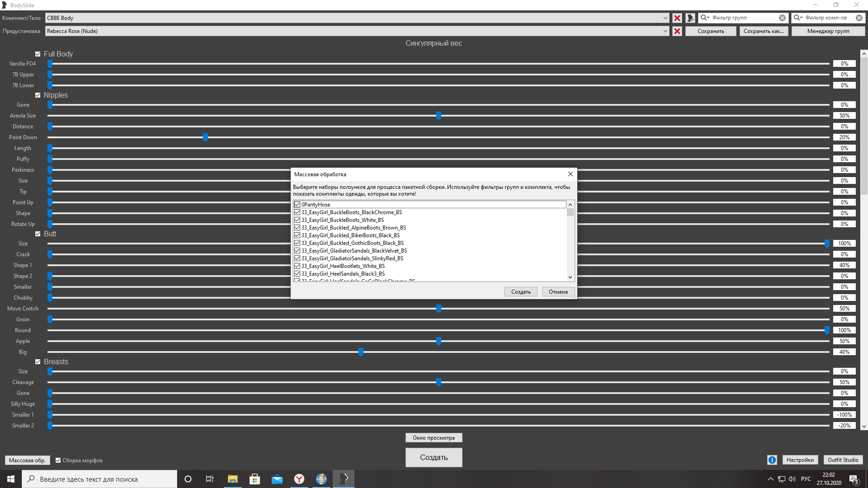Click the Areola Size slider handle
Image resolution: width=868 pixels, height=488 pixels.
click(439, 116)
